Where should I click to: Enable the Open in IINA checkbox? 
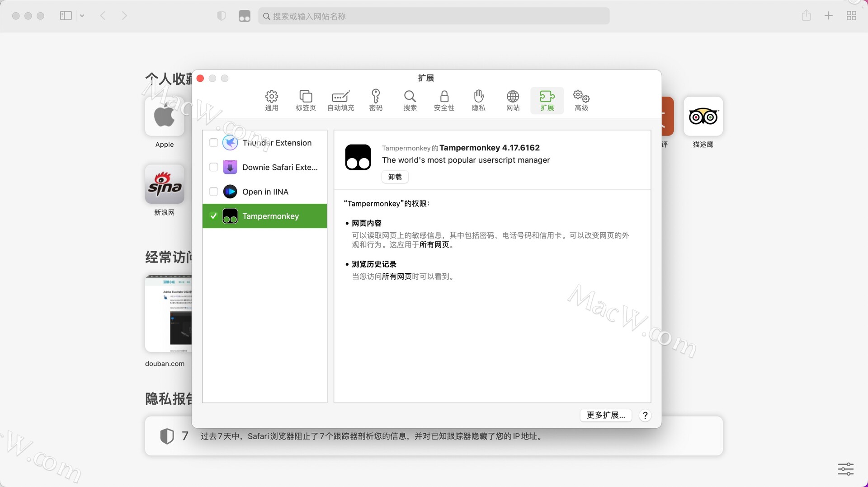point(213,192)
